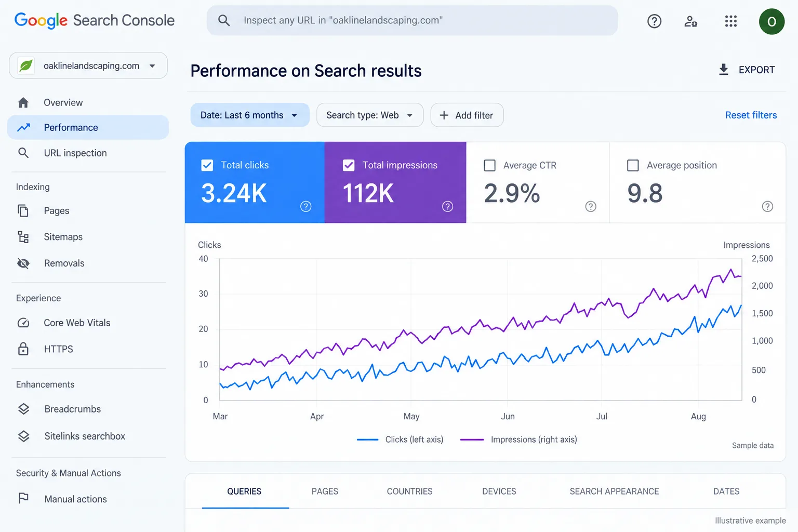The height and width of the screenshot is (532, 798).
Task: Click the Removals crossed-eye icon
Action: tap(23, 263)
